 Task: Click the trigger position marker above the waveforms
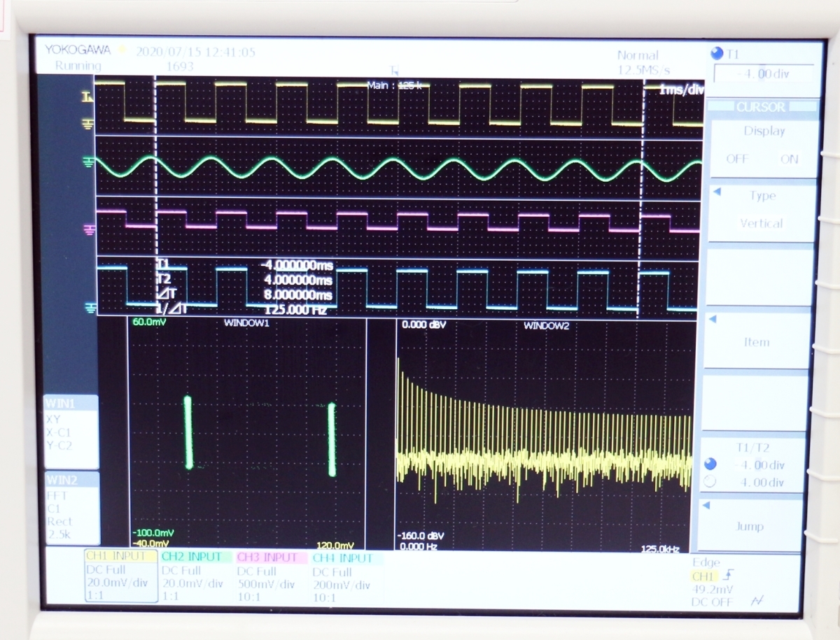(x=395, y=71)
